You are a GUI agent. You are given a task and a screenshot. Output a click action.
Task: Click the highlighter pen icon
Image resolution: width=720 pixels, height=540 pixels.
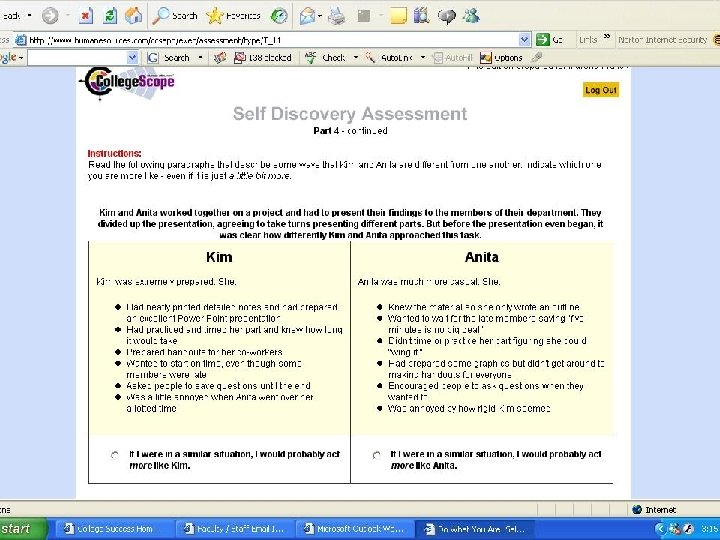[x=536, y=57]
